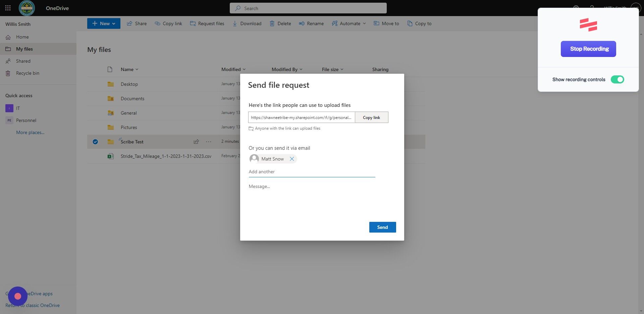Click the share icon on the Scribe Test row

pyautogui.click(x=196, y=141)
